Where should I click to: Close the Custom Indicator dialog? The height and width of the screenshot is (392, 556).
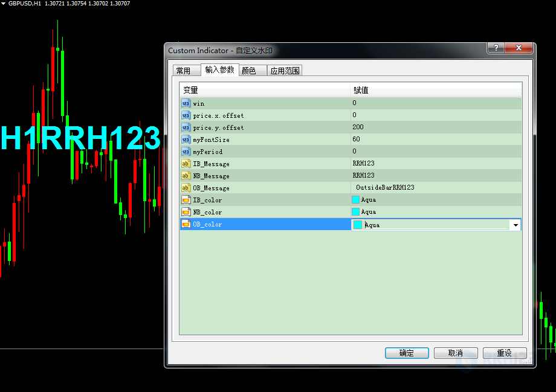519,49
